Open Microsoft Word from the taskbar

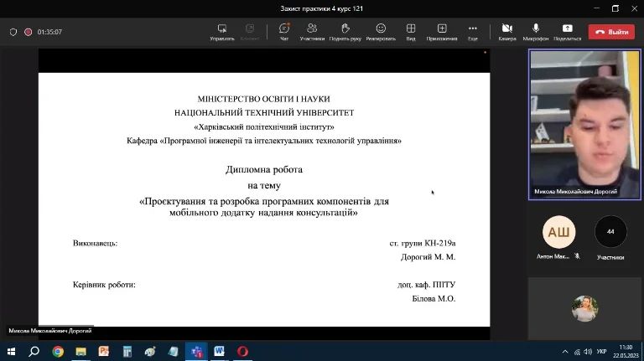point(220,352)
